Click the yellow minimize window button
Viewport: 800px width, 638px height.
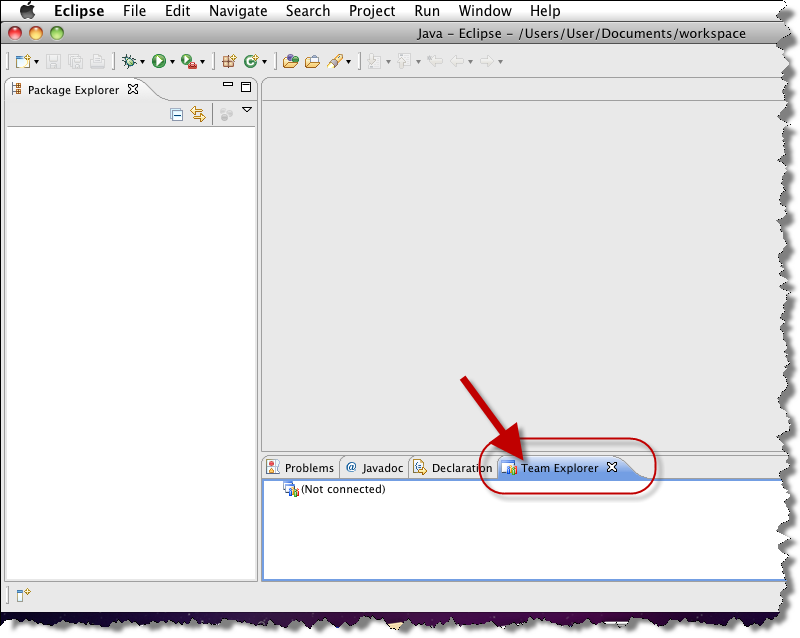coord(36,33)
